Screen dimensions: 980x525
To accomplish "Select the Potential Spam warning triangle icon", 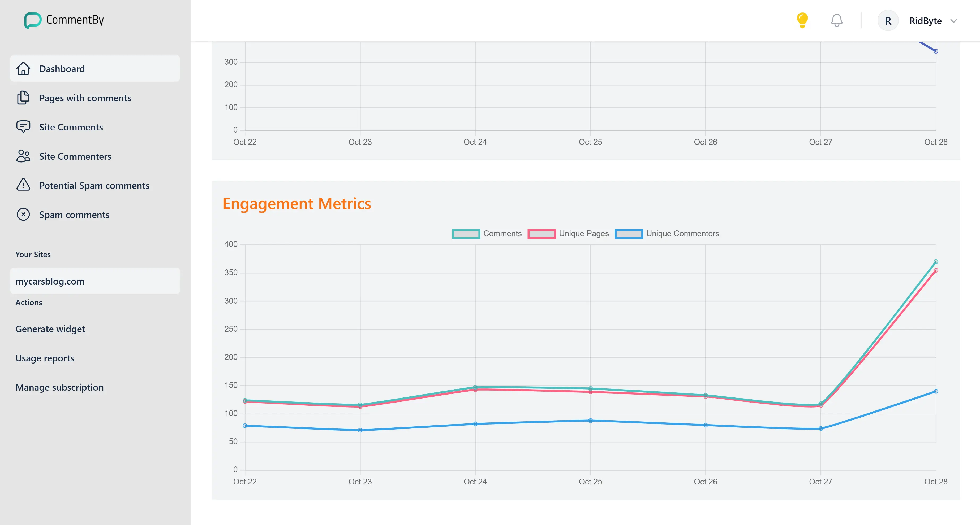I will (23, 185).
